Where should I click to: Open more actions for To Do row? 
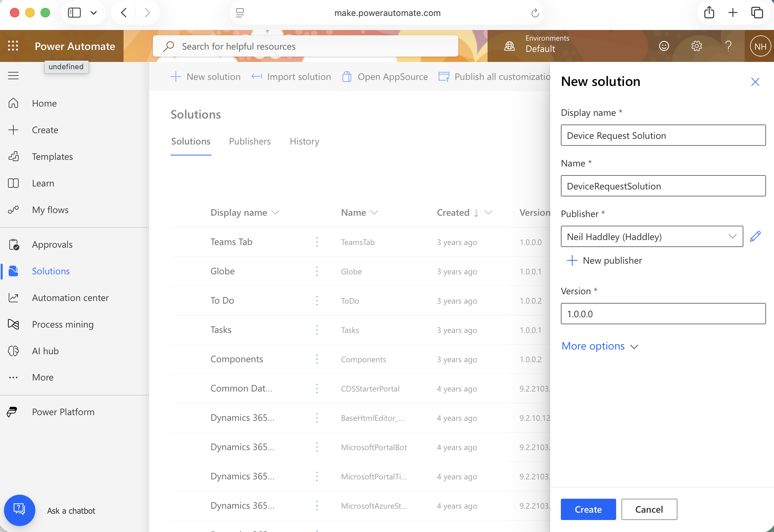click(x=317, y=301)
